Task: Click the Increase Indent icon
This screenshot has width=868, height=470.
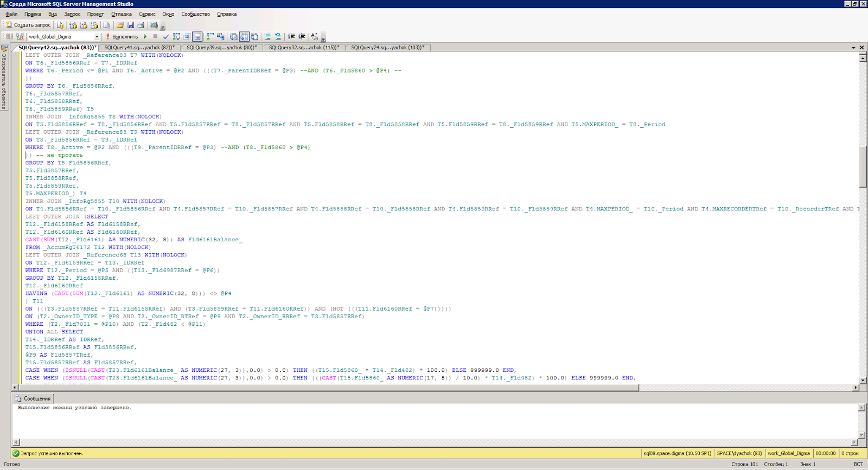Action: coord(302,37)
